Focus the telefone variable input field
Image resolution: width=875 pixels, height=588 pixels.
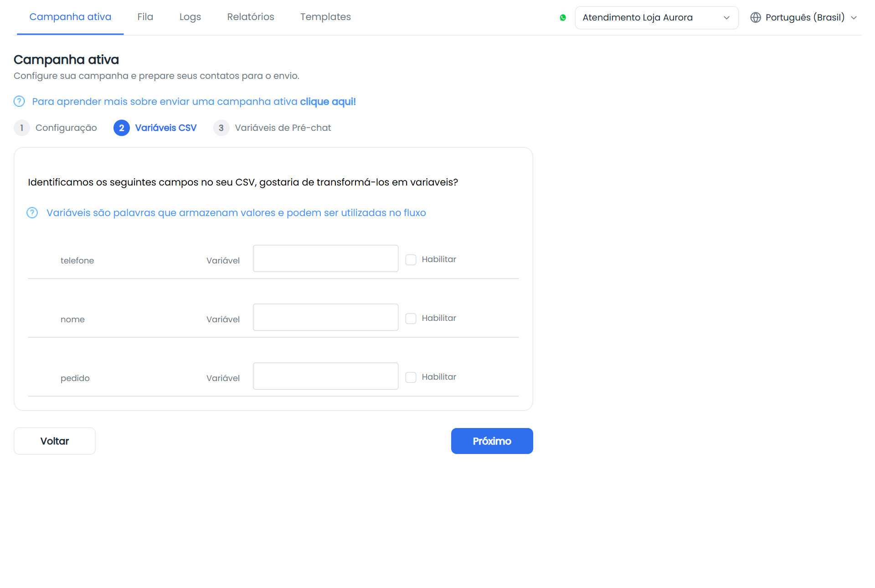tap(326, 258)
